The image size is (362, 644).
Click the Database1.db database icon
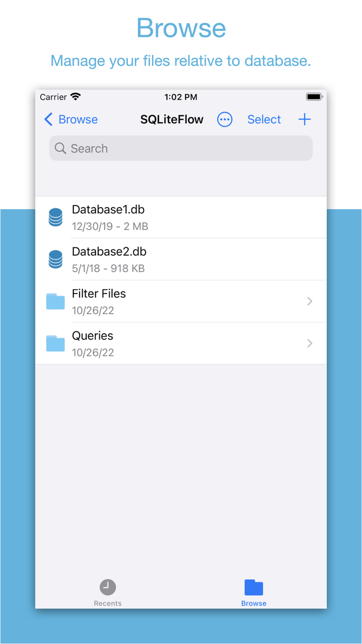click(x=55, y=217)
